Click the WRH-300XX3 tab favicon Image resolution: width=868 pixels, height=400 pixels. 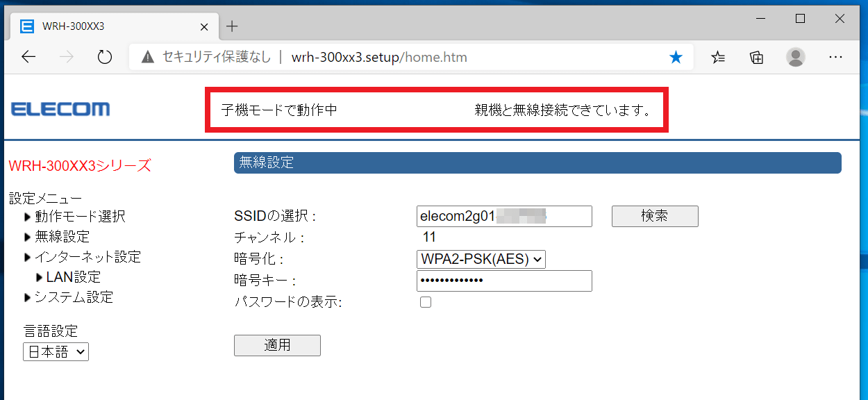[x=27, y=26]
